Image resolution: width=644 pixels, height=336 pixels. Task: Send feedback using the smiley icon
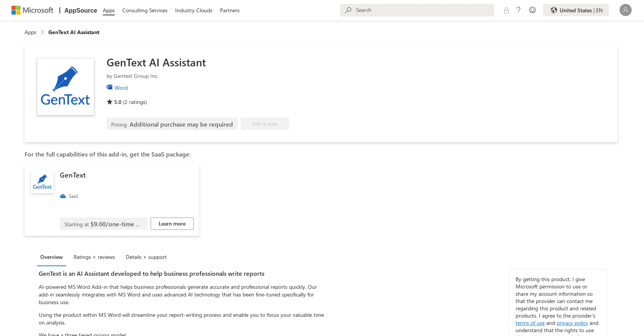532,10
